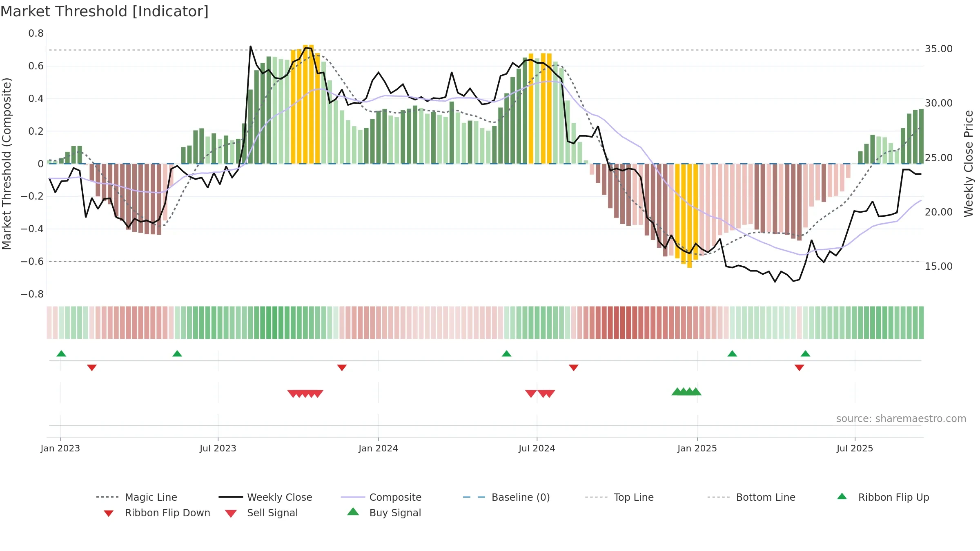Click the red triangle icon in the Ribbon Flip Down legend

(109, 513)
